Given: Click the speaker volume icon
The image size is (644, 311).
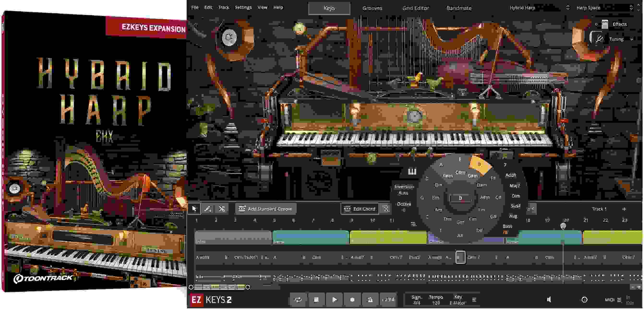Looking at the screenshot, I should coord(549,299).
